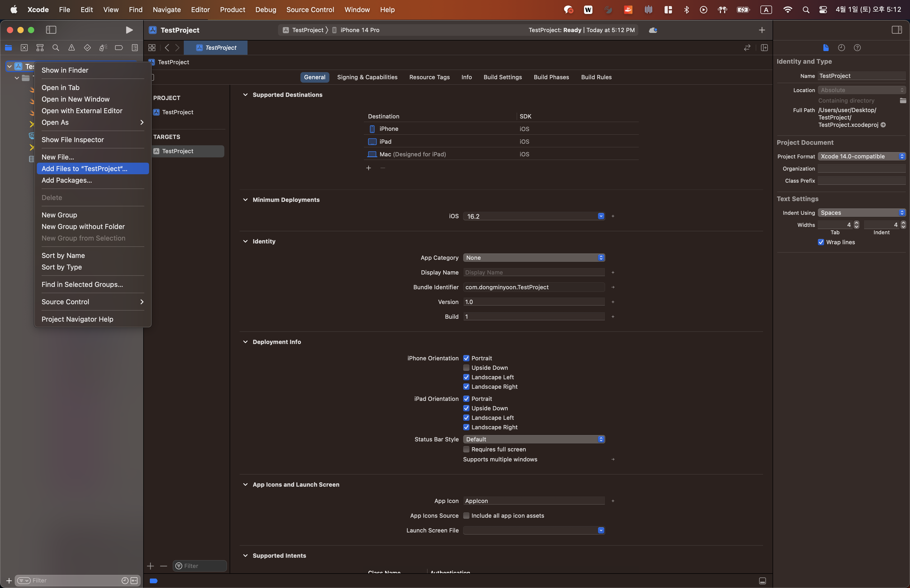Open the Find navigator magnifier icon
Screen dimensions: 910x588
pos(56,48)
